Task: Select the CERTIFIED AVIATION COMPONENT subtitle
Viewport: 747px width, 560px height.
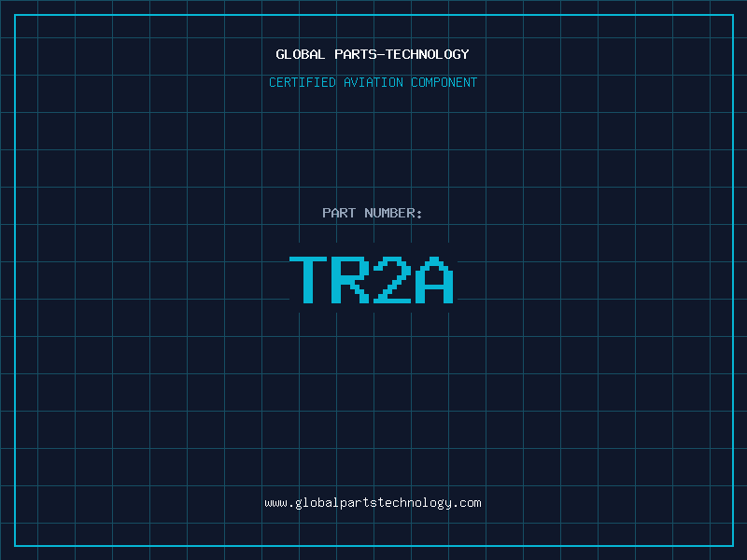Action: tap(373, 82)
